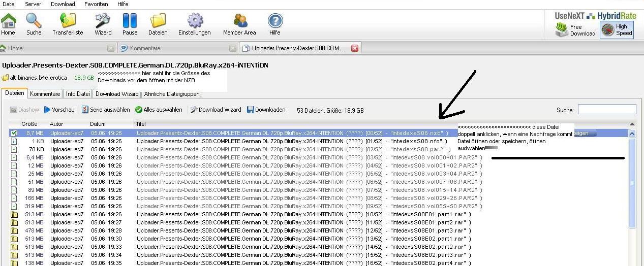Pause downloads with the Pause button
This screenshot has height=266, width=644.
tap(130, 24)
